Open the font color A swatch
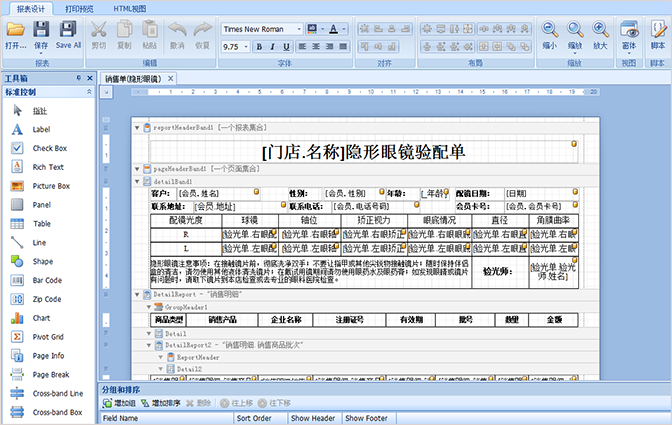This screenshot has height=425, width=672. click(x=333, y=29)
